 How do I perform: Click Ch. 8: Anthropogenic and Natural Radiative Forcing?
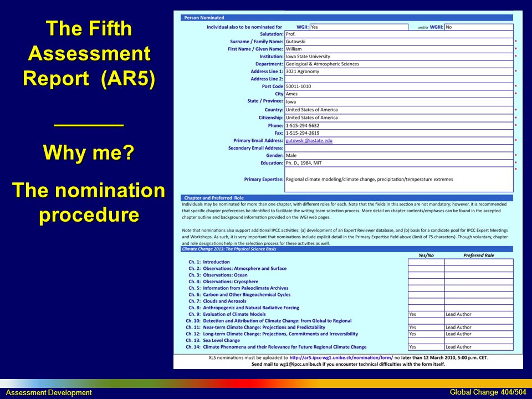click(x=244, y=308)
